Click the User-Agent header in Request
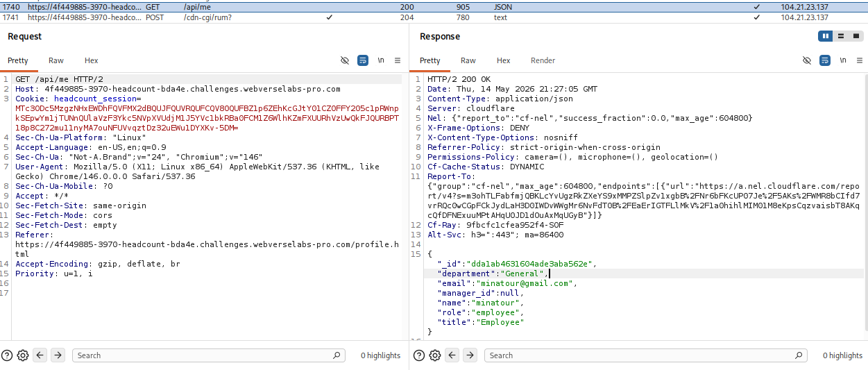 point(197,171)
